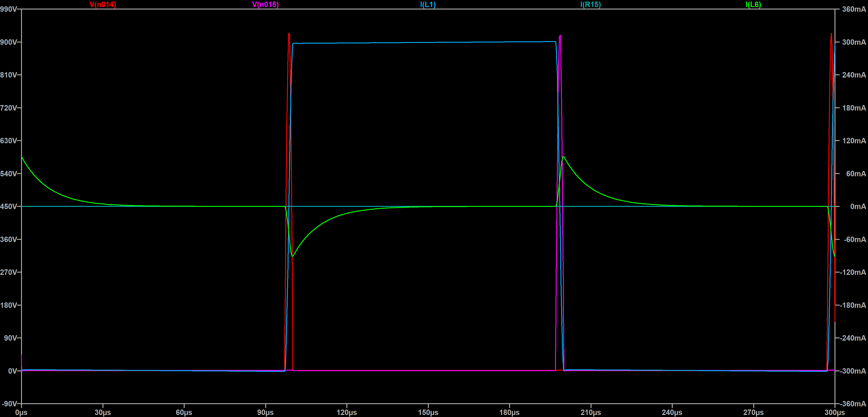Click the 210µs time axis label
The width and height of the screenshot is (868, 417).
pyautogui.click(x=591, y=412)
